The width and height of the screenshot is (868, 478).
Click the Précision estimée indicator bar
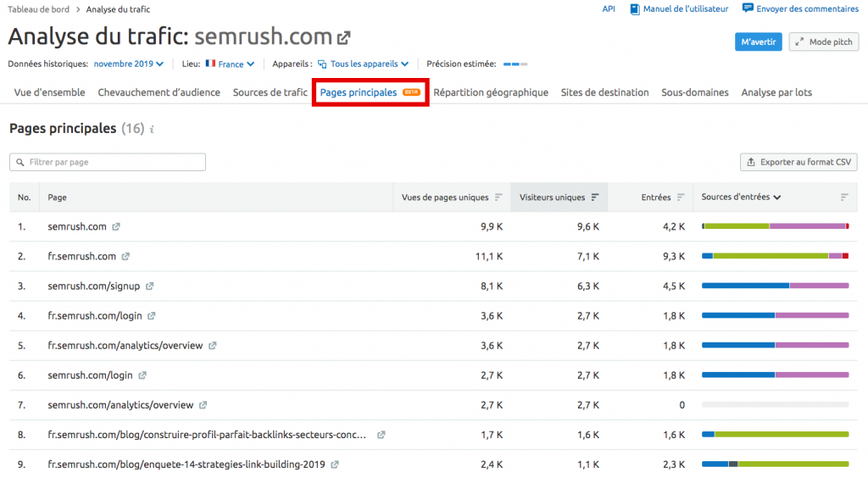pos(515,64)
